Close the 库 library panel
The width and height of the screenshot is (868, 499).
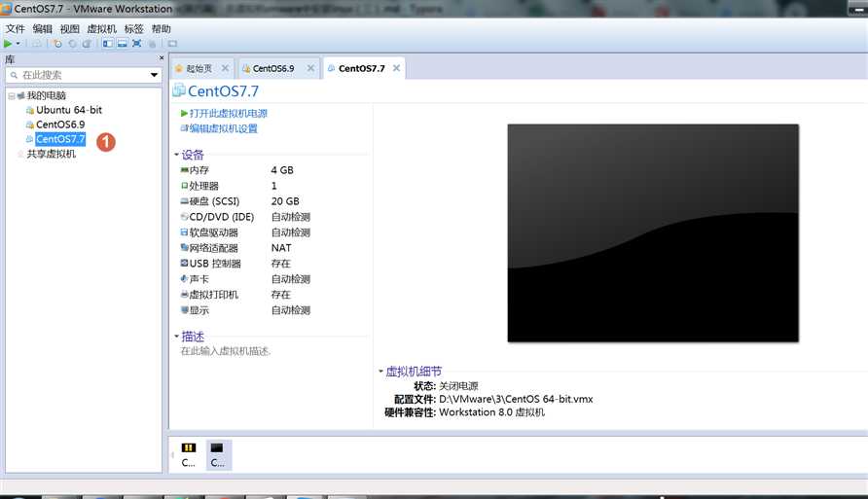click(162, 58)
